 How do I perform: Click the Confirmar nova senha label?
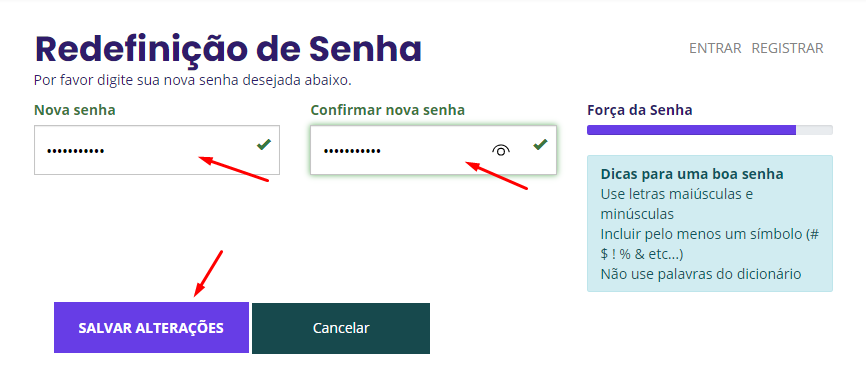(x=388, y=110)
